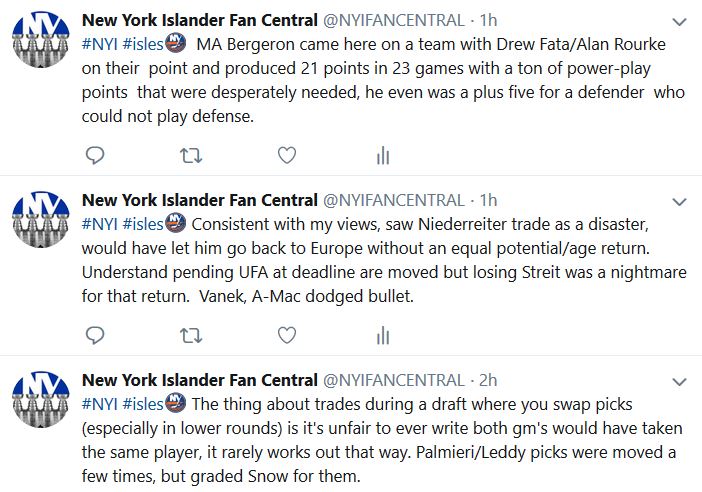This screenshot has width=702, height=492.
Task: Click the profile picture on draft trades tweet
Action: [40, 402]
